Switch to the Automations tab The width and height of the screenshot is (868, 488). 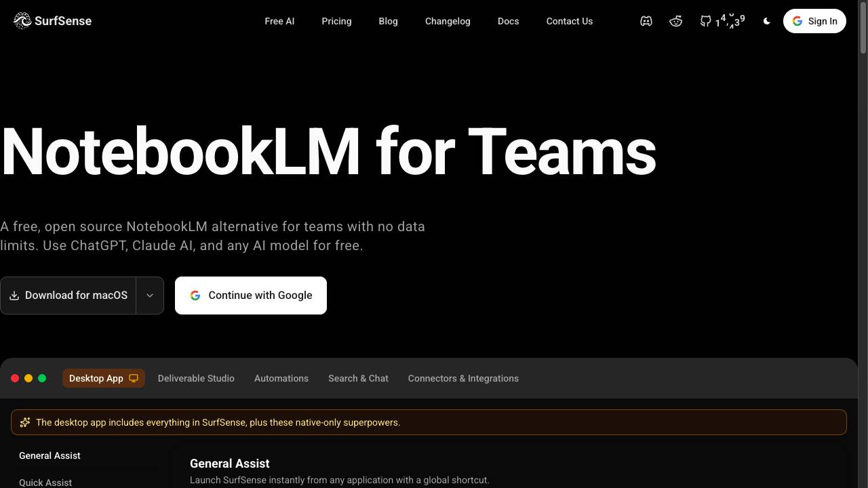point(281,378)
